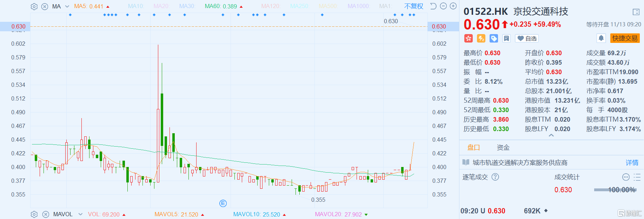Click the orange lightning icon
The height and width of the screenshot is (219, 644).
(x=481, y=38)
